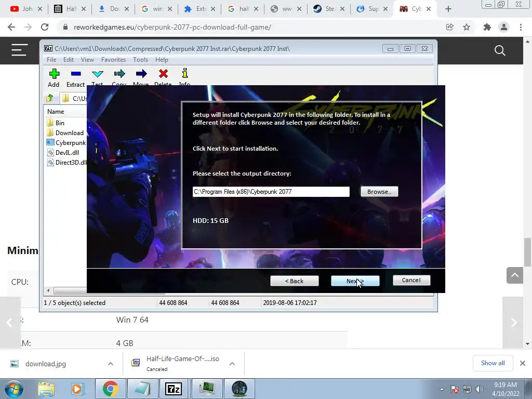Image resolution: width=532 pixels, height=399 pixels.
Task: Bookmark this page with star icon
Action: pos(467,27)
